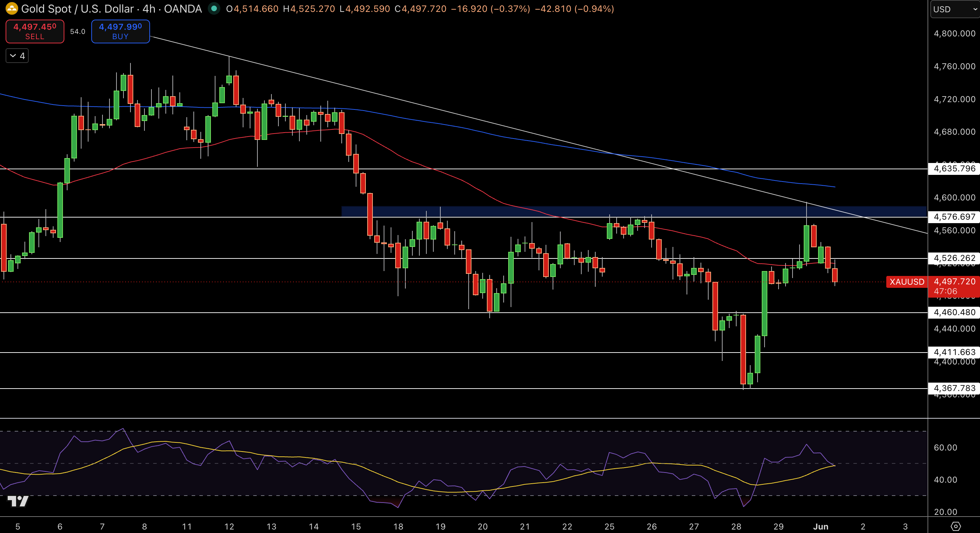
Task: Click the low value L4,492.590
Action: pyautogui.click(x=364, y=9)
